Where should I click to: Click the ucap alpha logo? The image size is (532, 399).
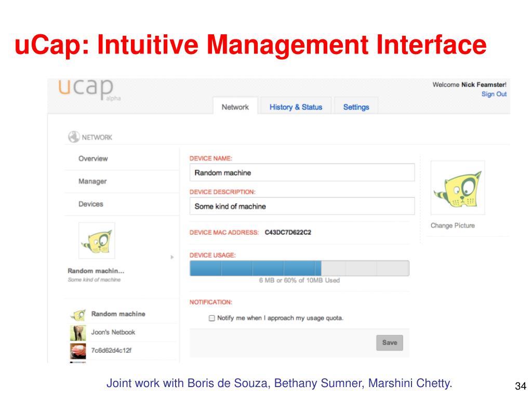[x=89, y=89]
